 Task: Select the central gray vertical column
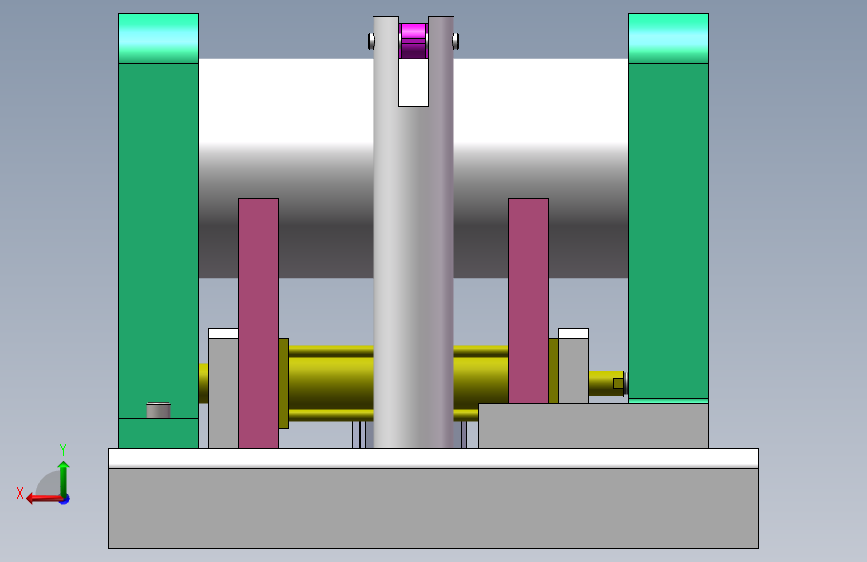(414, 277)
